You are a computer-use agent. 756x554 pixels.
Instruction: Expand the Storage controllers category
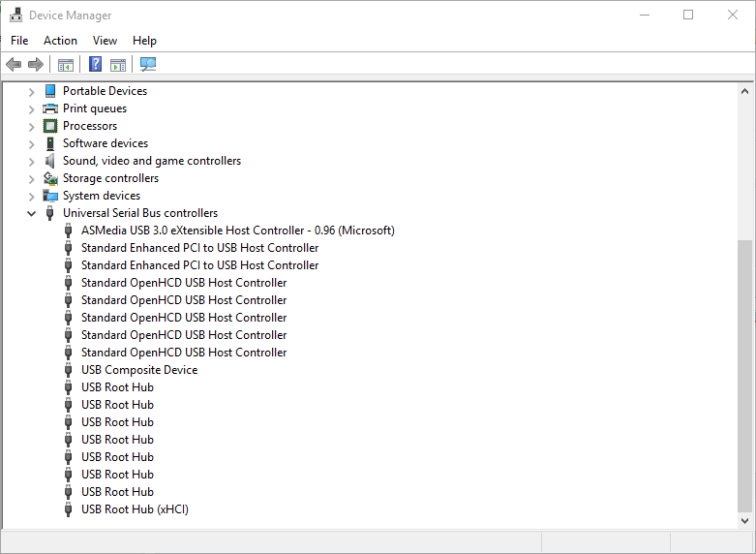click(x=31, y=179)
